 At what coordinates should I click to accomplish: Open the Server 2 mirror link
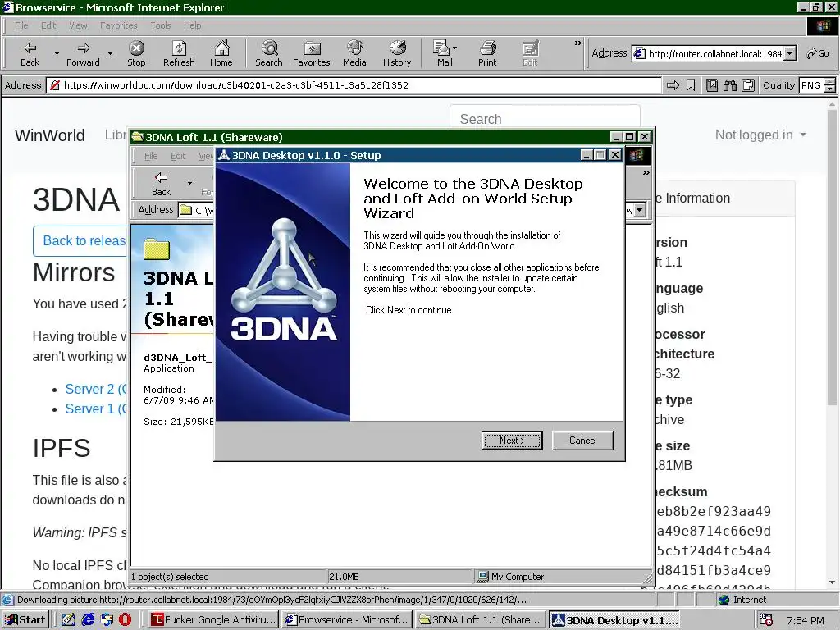pyautogui.click(x=95, y=389)
